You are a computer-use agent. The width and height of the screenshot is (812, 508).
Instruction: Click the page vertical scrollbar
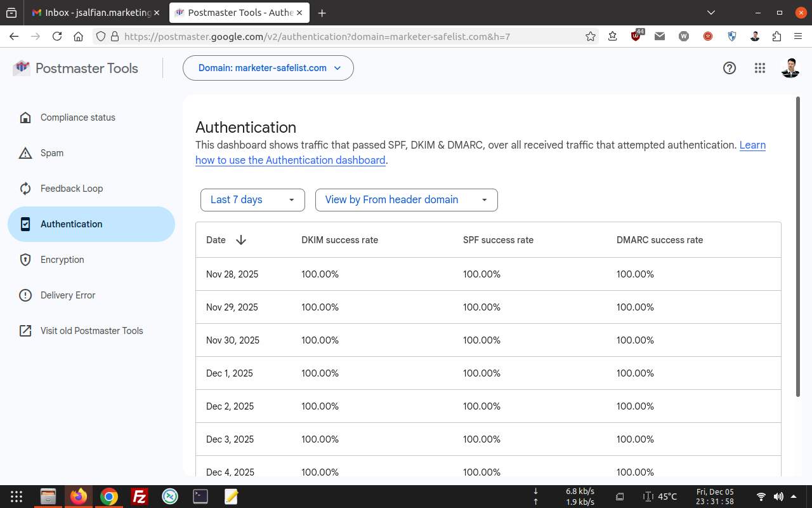798,246
